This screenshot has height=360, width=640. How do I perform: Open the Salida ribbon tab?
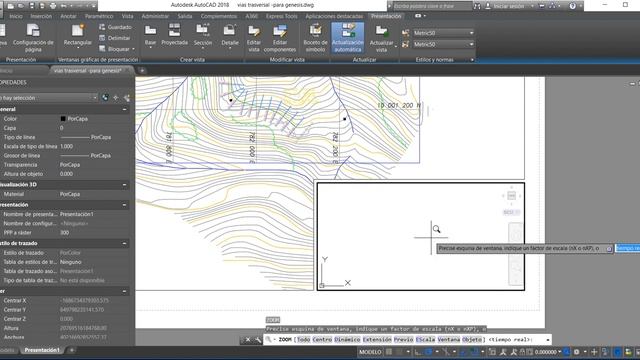click(184, 16)
